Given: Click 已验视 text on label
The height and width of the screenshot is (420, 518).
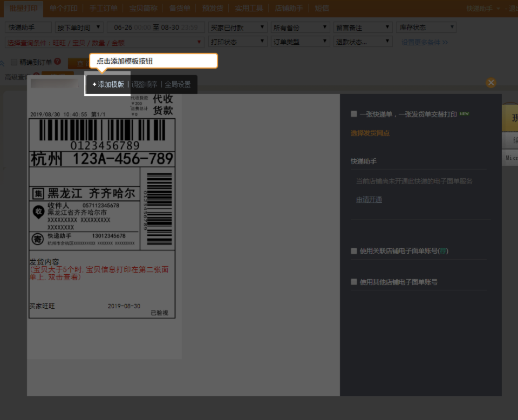Looking at the screenshot, I should [160, 313].
